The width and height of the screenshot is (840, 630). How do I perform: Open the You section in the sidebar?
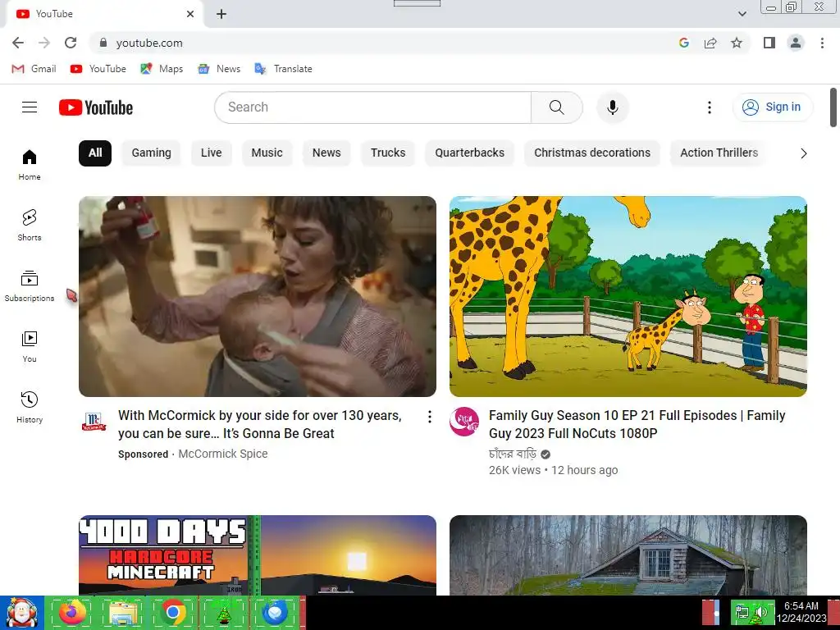click(30, 347)
